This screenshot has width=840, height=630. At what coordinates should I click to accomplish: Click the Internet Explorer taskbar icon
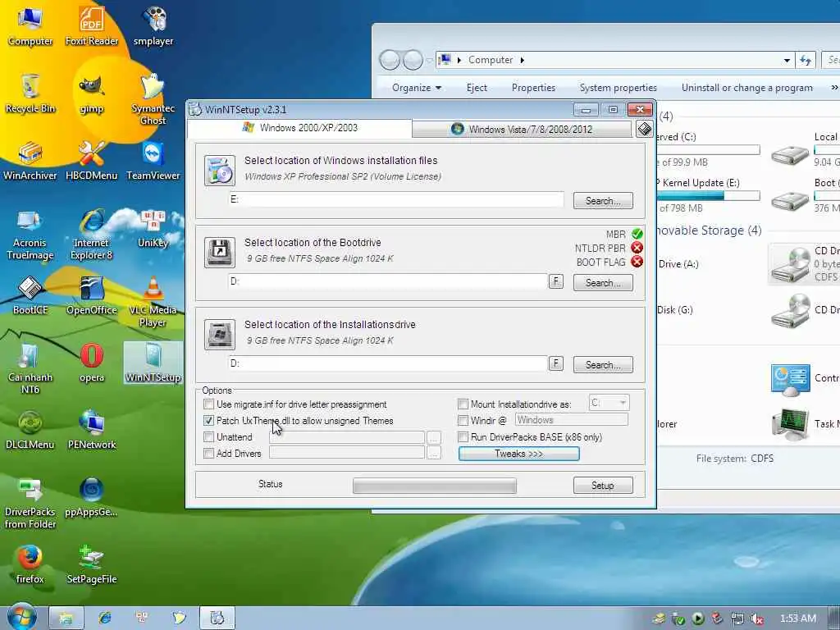(105, 618)
